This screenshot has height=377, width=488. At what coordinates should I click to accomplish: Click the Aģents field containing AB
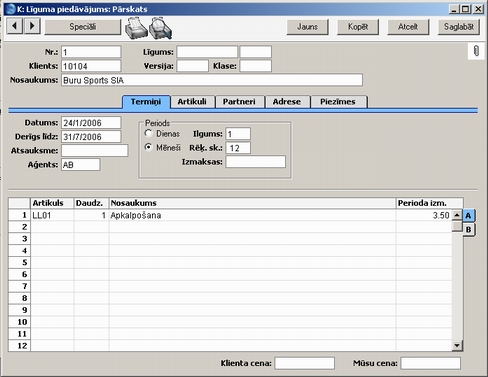[81, 165]
